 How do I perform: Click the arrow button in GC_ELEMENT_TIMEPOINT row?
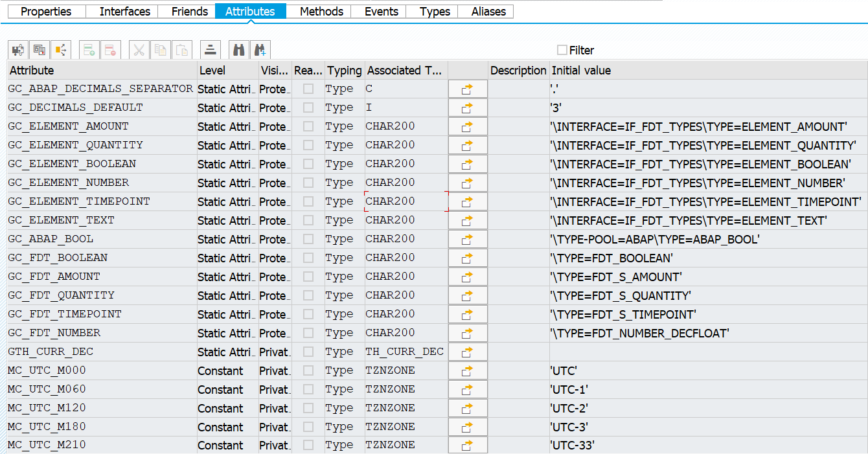(468, 201)
